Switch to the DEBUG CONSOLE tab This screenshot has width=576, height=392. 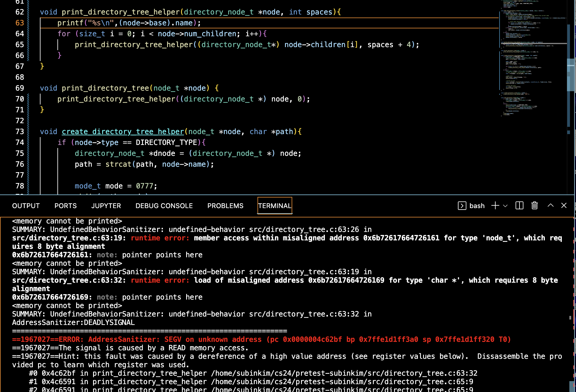click(164, 206)
